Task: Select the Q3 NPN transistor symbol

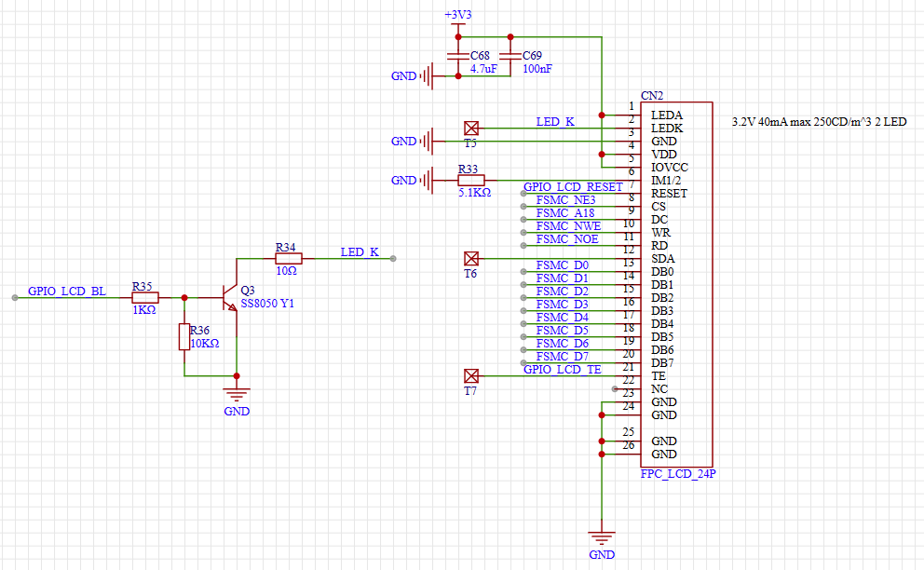Action: 230,298
